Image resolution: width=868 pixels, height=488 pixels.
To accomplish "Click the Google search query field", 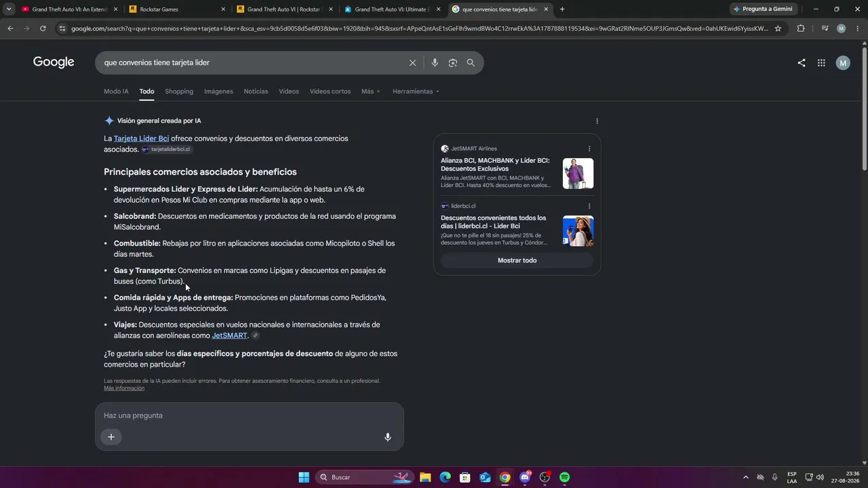I will pyautogui.click(x=252, y=62).
